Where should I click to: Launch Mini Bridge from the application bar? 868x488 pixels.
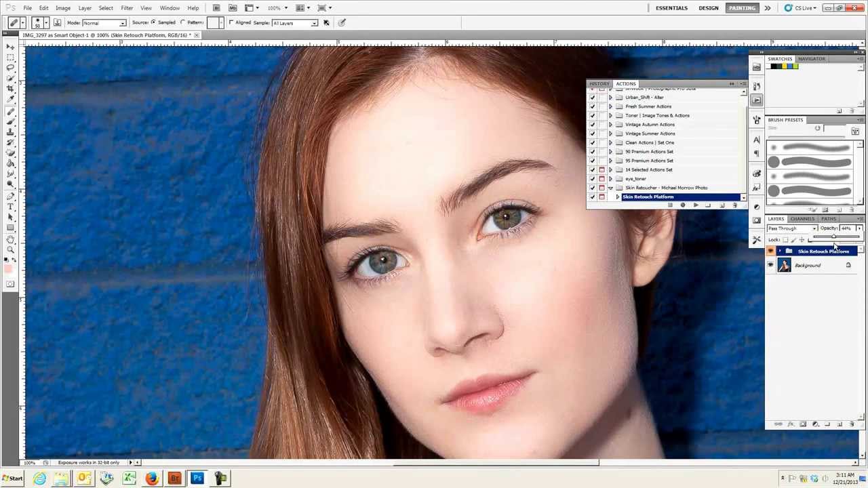233,7
